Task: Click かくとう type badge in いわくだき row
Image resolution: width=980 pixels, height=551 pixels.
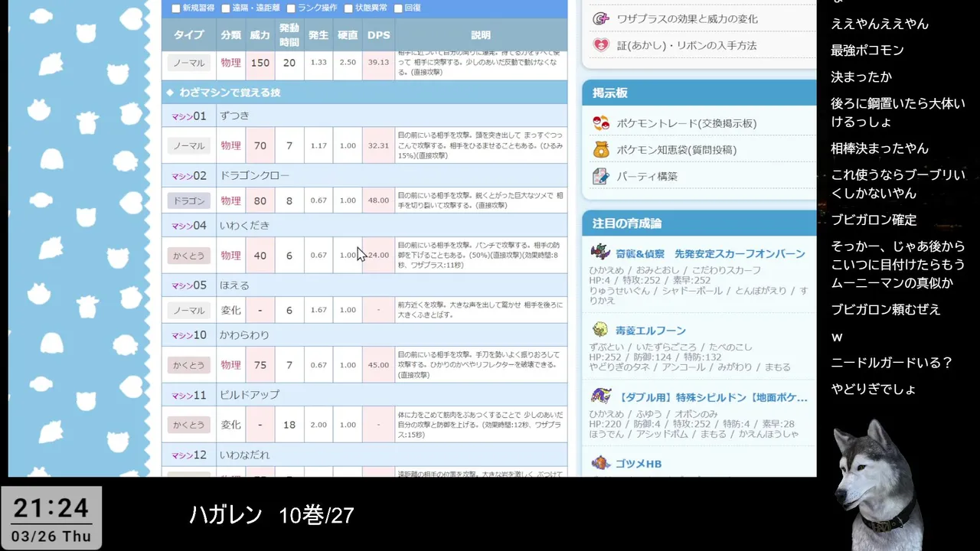Action: pyautogui.click(x=188, y=256)
